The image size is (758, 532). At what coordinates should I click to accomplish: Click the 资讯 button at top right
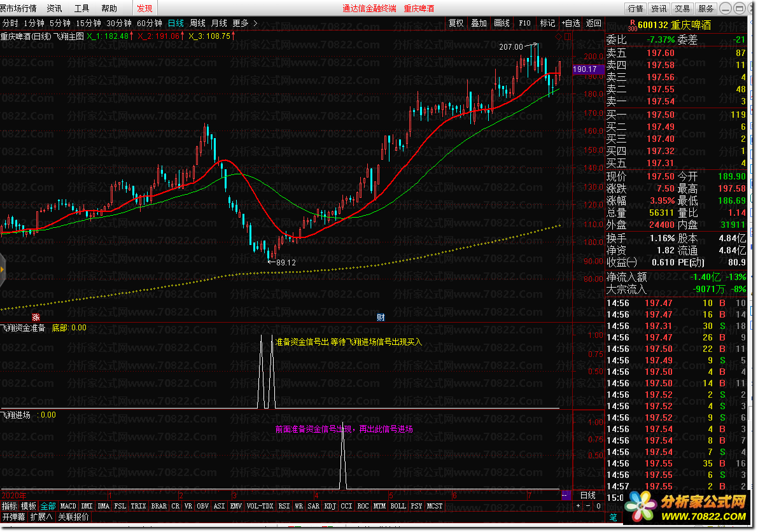(659, 8)
